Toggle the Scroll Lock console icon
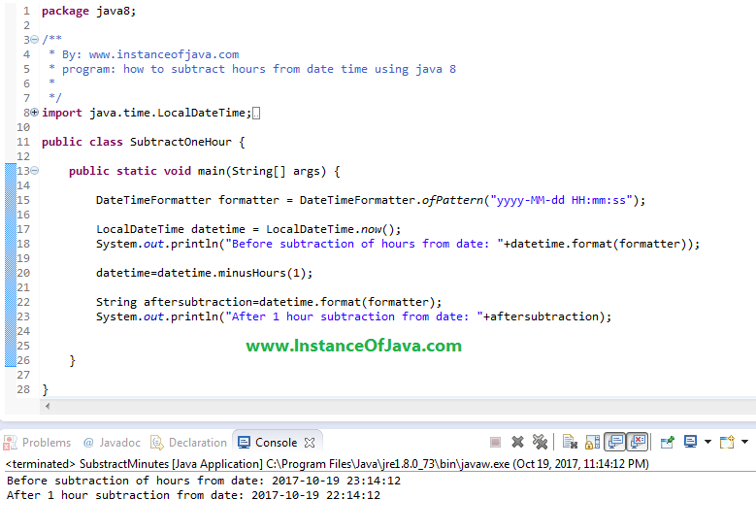The height and width of the screenshot is (532, 756). tap(593, 442)
